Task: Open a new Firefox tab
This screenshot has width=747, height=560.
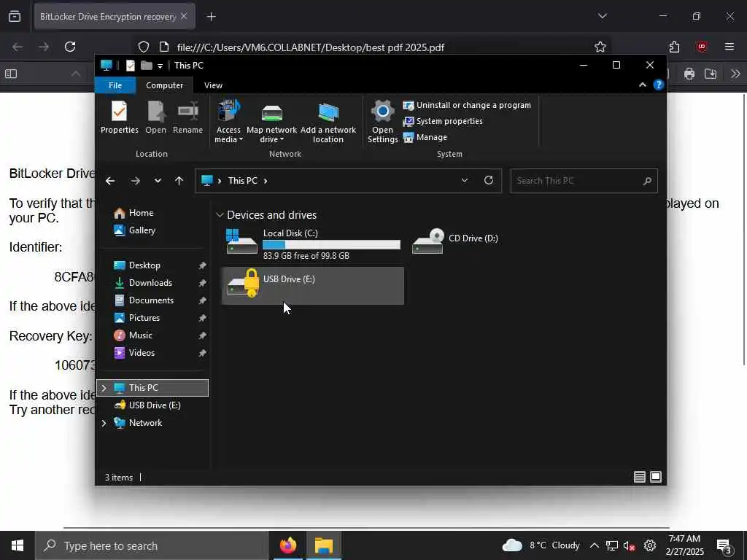Action: coord(211,17)
